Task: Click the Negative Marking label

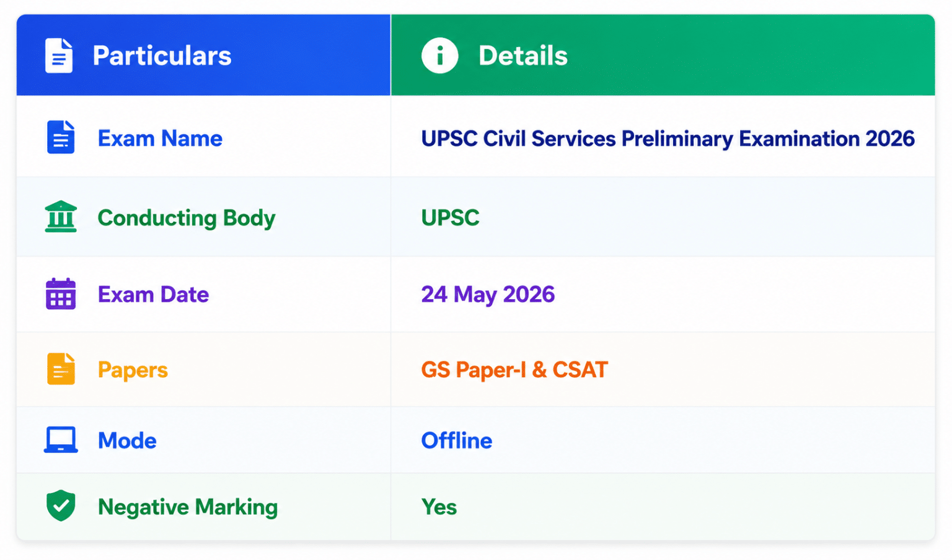Action: pos(188,507)
